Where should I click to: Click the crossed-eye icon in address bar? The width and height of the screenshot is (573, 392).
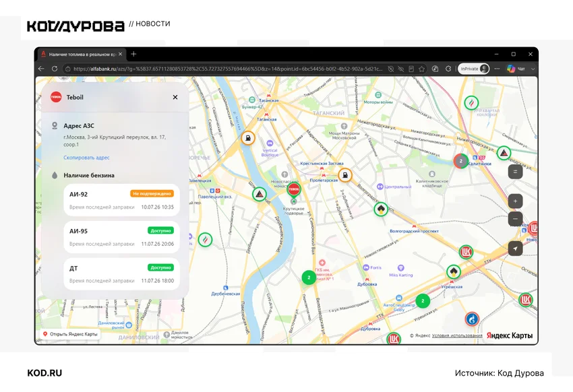coord(401,69)
